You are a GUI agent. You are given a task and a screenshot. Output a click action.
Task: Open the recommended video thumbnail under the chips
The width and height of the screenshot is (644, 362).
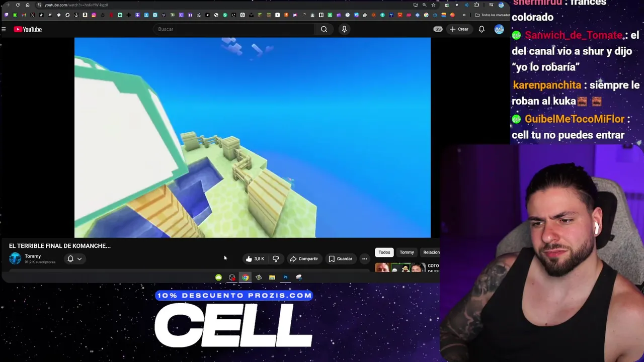[400, 267]
